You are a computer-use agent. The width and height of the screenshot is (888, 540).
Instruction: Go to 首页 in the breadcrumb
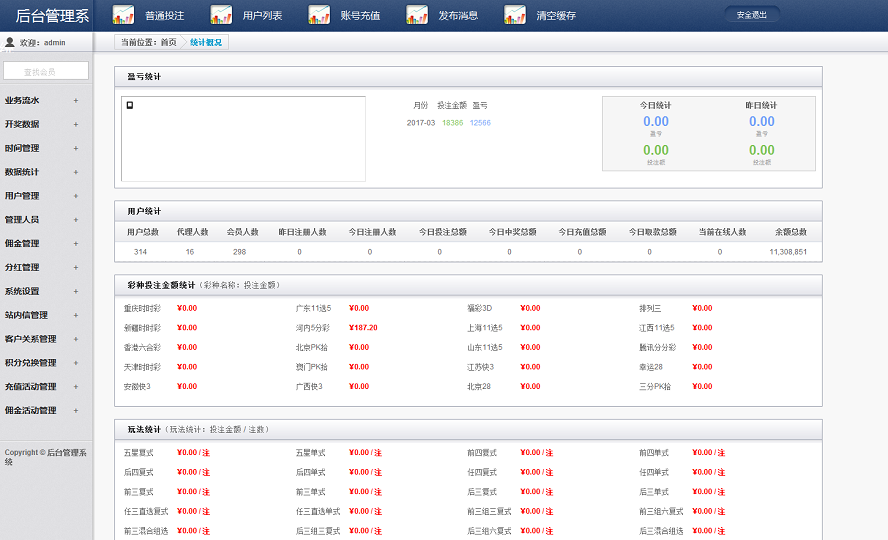168,43
